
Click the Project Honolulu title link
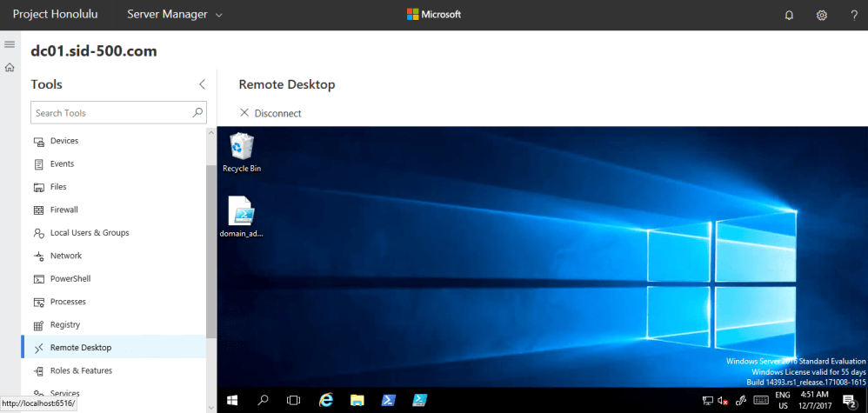point(53,15)
